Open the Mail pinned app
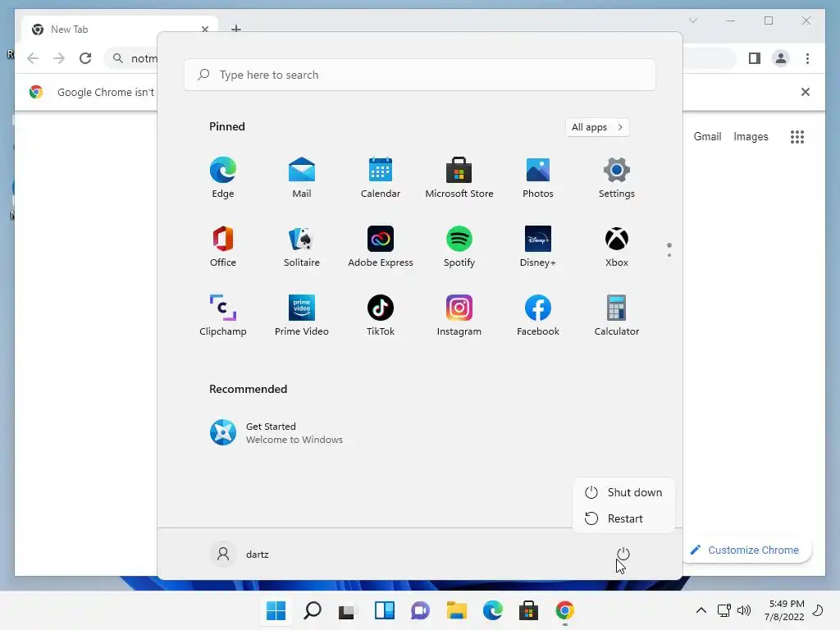The height and width of the screenshot is (630, 840). pos(302,178)
